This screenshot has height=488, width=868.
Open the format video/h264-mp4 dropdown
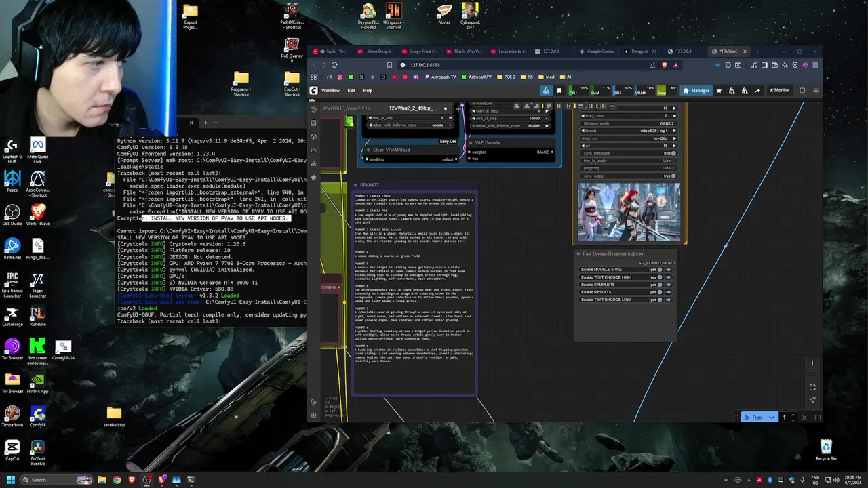(x=629, y=131)
